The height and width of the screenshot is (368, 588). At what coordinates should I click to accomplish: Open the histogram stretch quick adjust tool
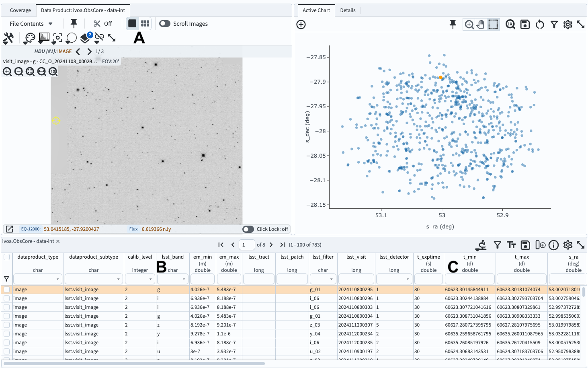click(44, 38)
